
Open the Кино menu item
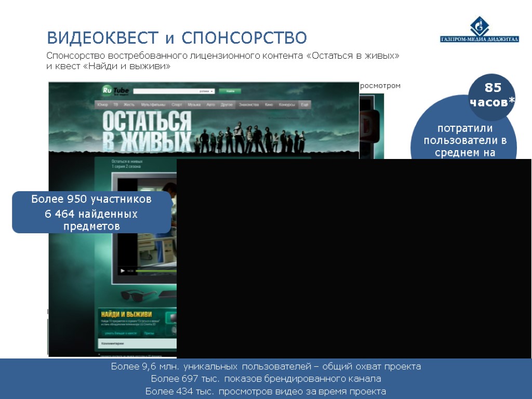(269, 104)
